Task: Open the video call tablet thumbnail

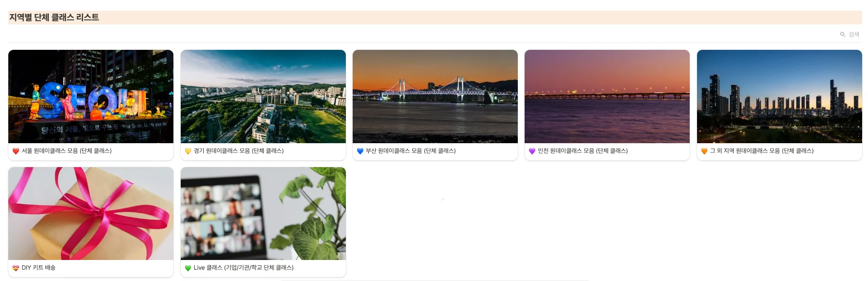Action: [263, 214]
